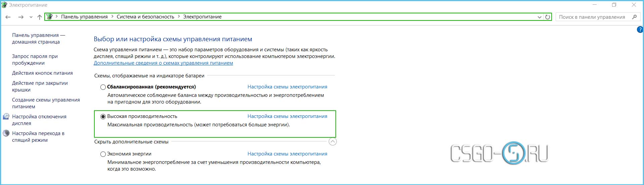Open Действия кнопок питания
644x185 pixels.
[42, 73]
